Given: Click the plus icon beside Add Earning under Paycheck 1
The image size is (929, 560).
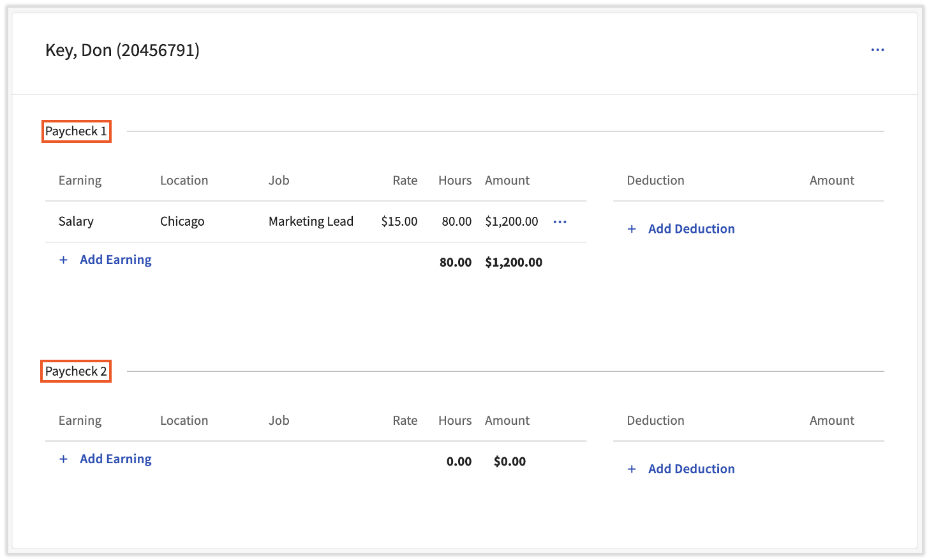Looking at the screenshot, I should click(x=63, y=260).
